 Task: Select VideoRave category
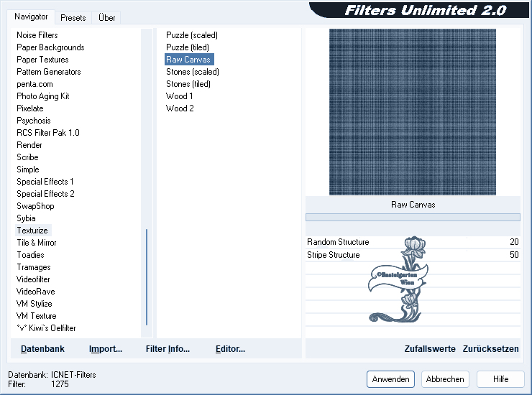[36, 292]
